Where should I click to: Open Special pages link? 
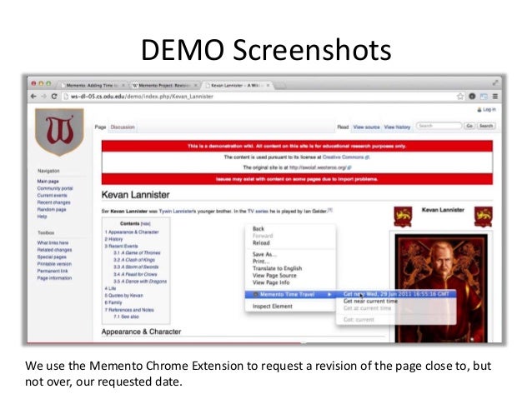click(52, 257)
